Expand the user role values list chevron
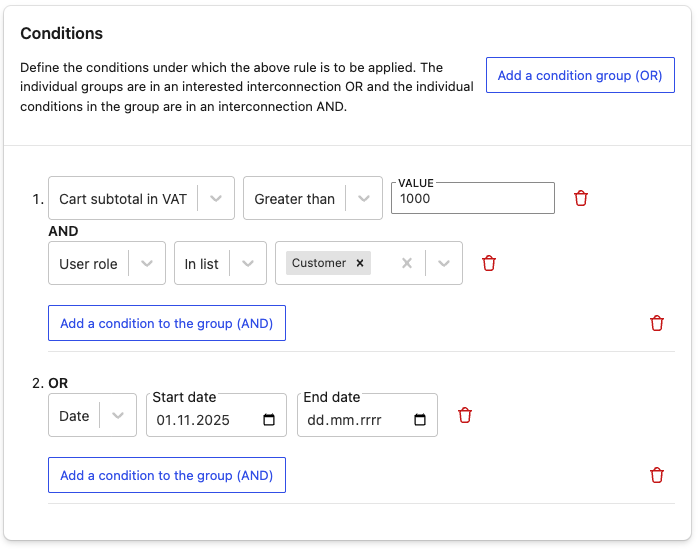Image resolution: width=699 pixels, height=549 pixels. click(x=444, y=263)
